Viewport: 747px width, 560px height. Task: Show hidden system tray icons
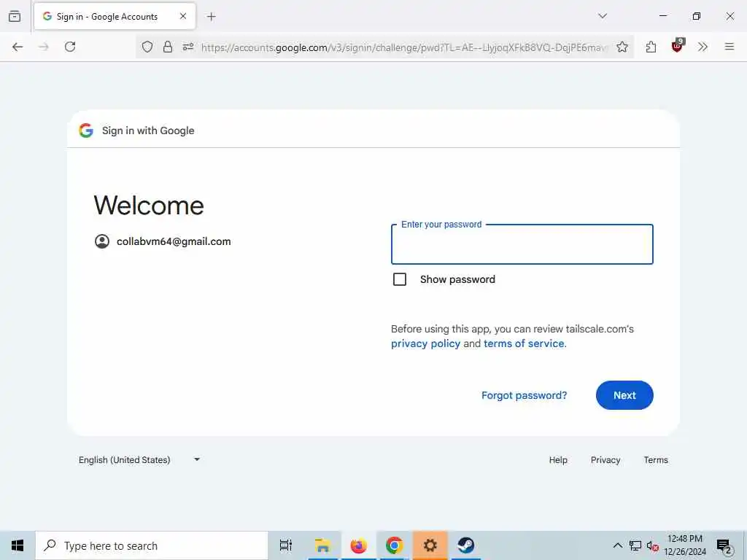(617, 545)
